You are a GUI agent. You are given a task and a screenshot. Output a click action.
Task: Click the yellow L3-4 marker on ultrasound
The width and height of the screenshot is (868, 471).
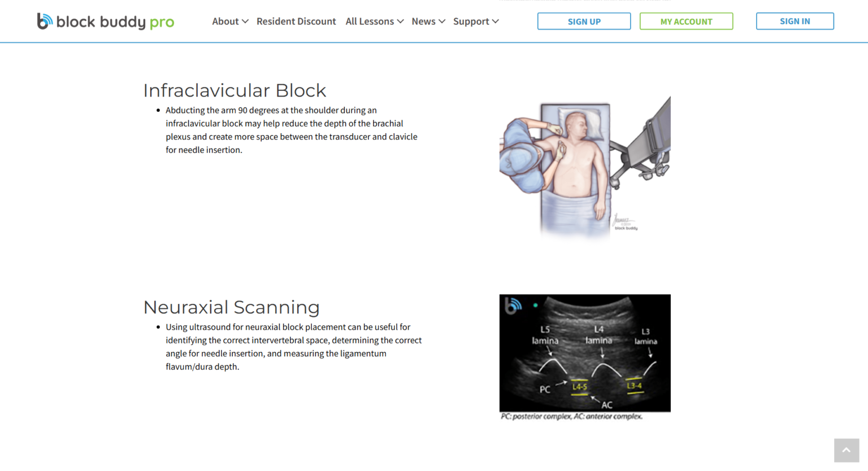click(x=634, y=386)
